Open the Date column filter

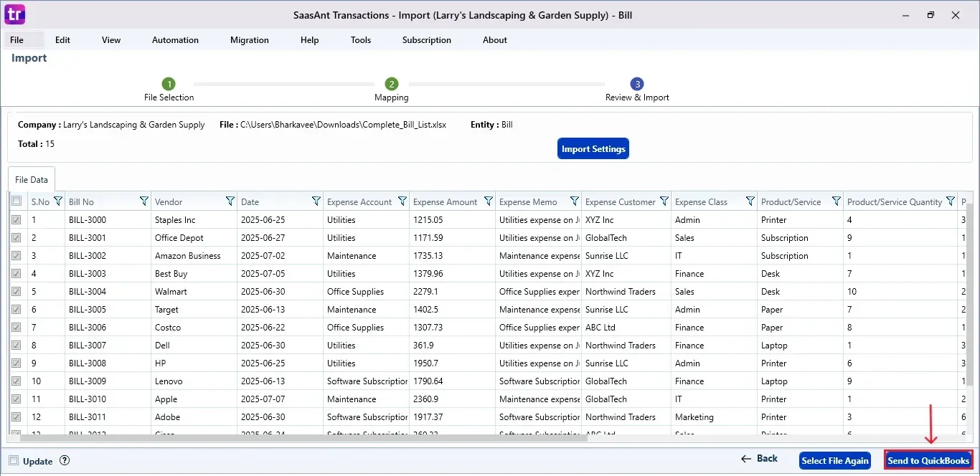click(x=316, y=201)
